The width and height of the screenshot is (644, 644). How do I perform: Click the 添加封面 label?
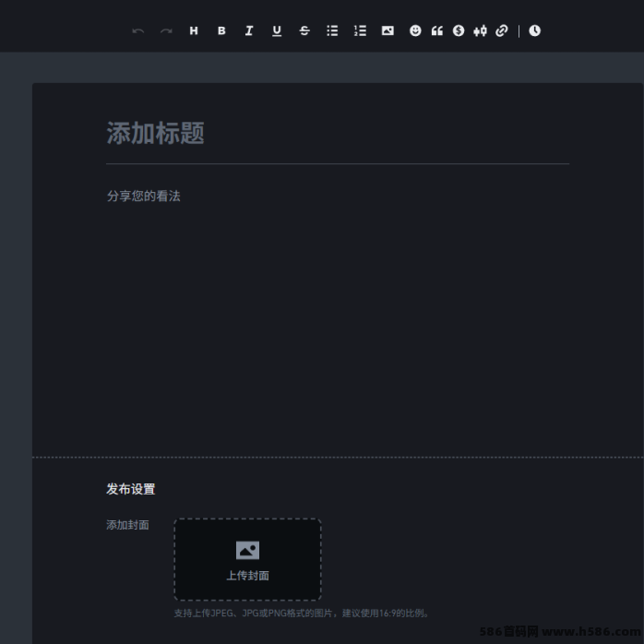[x=127, y=525]
